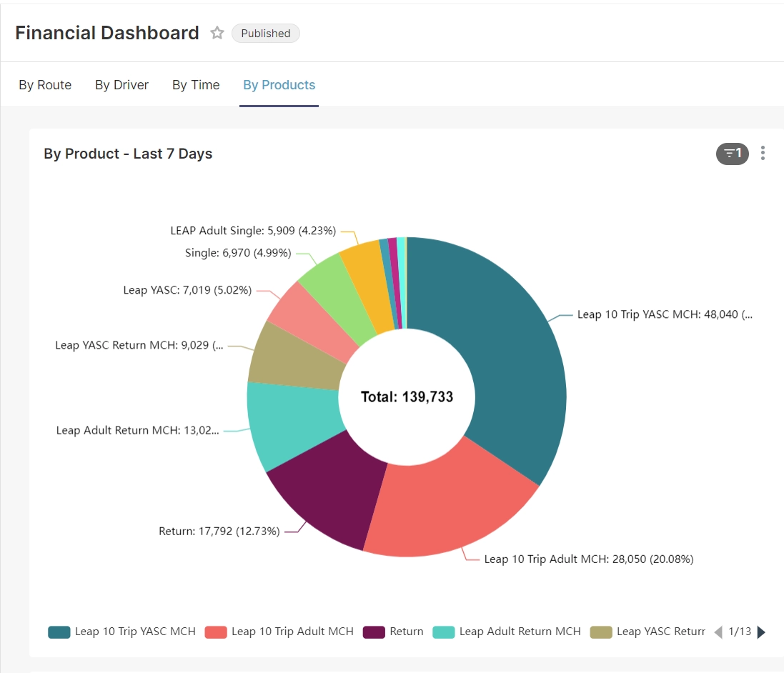
Task: Click the applied filters badge icon
Action: point(732,154)
